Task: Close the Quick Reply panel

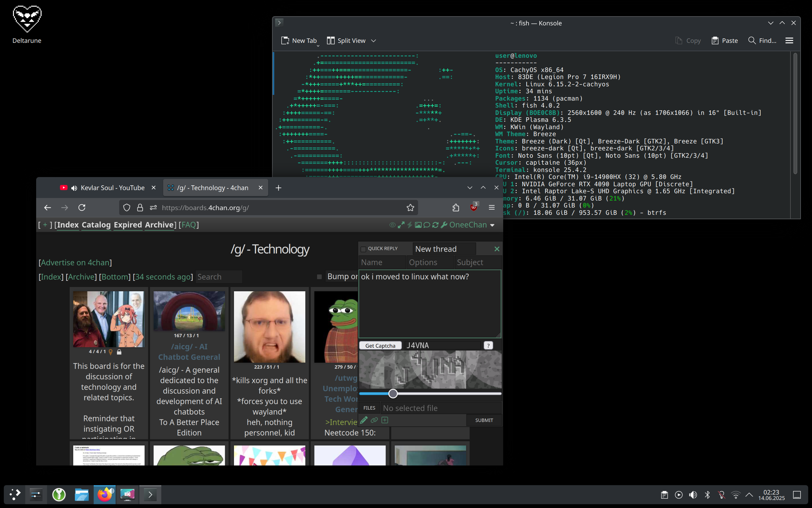Action: point(497,249)
